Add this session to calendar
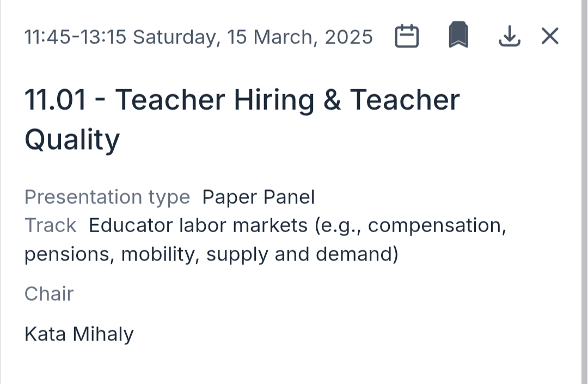 406,37
